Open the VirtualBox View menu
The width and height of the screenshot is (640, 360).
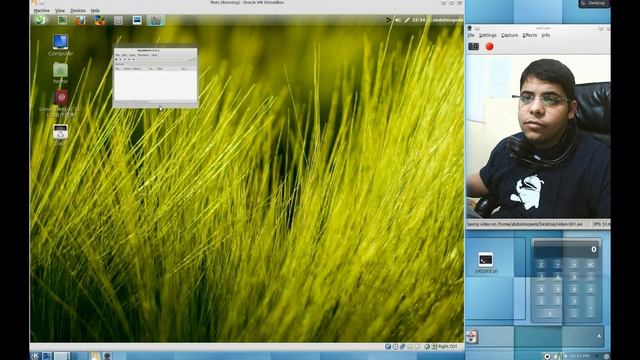60,11
